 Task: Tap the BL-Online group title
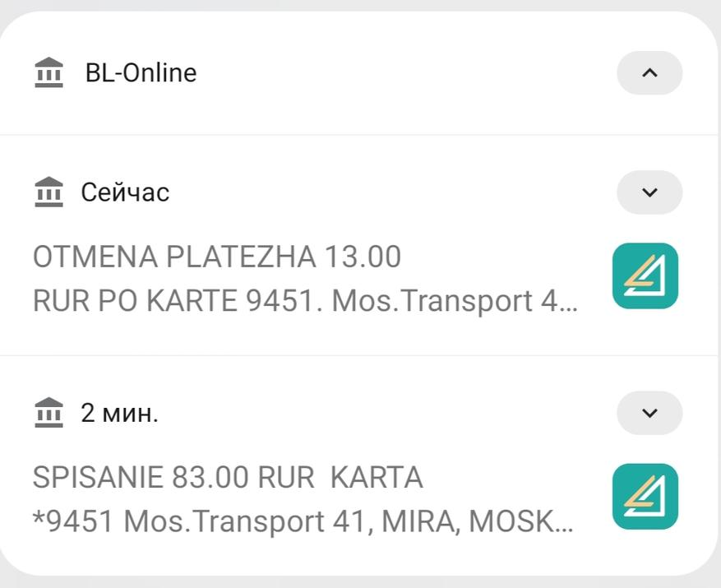click(141, 72)
